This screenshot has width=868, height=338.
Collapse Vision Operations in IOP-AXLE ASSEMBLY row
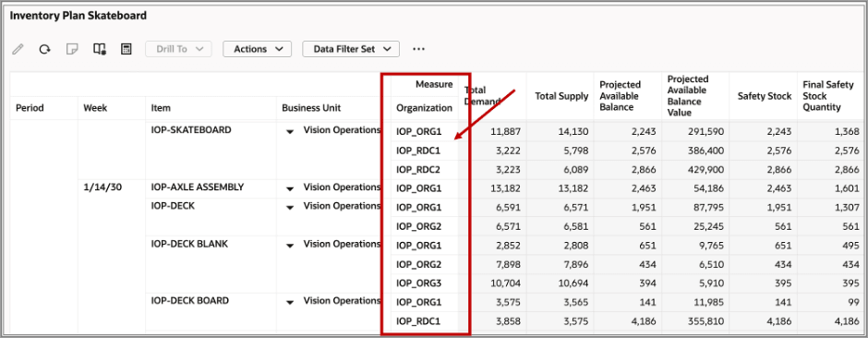click(x=290, y=188)
